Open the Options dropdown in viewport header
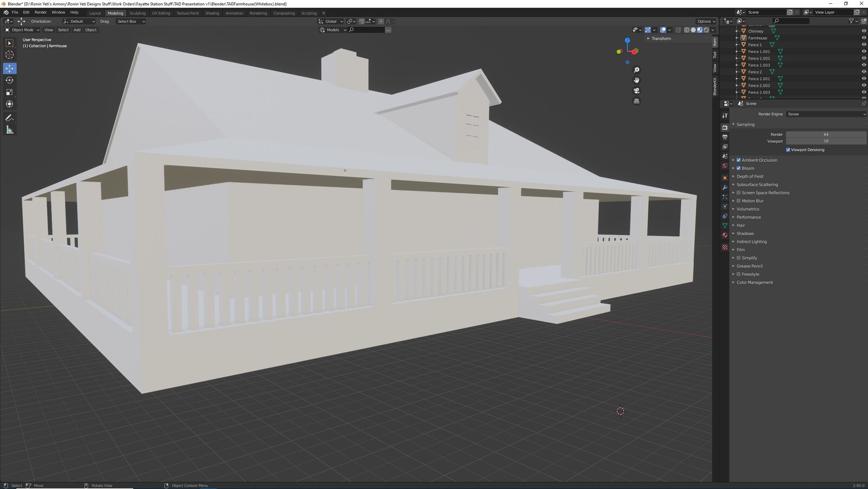 705,21
